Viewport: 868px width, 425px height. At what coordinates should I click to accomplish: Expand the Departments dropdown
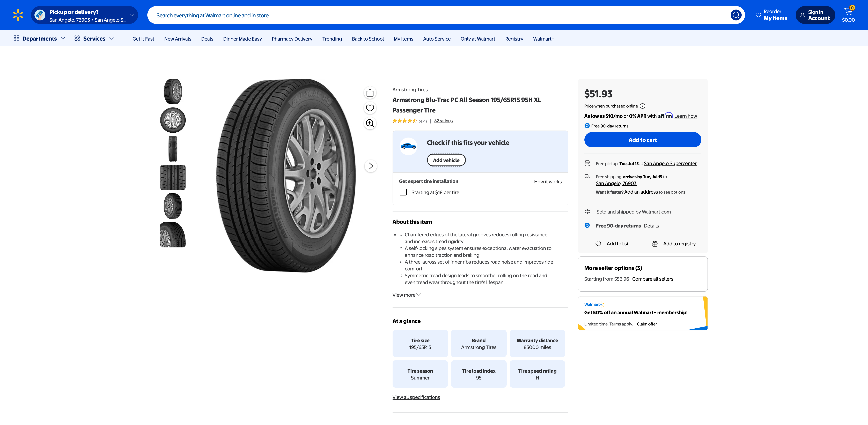coord(39,39)
